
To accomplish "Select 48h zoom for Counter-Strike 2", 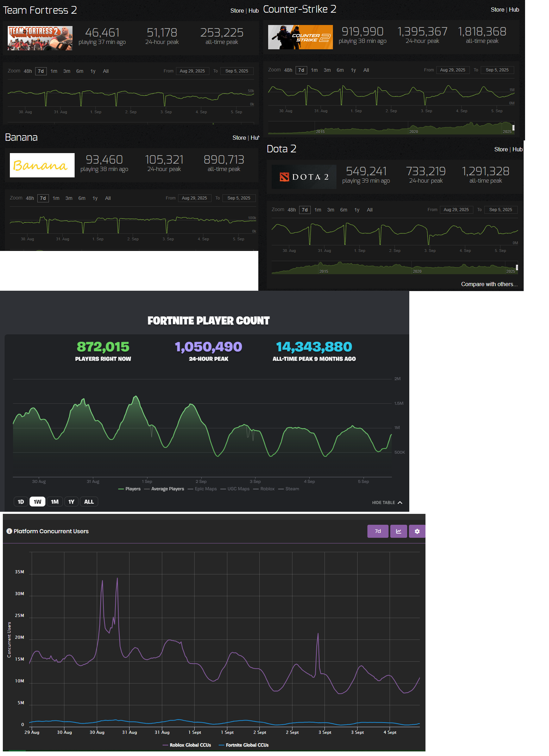I will point(288,70).
